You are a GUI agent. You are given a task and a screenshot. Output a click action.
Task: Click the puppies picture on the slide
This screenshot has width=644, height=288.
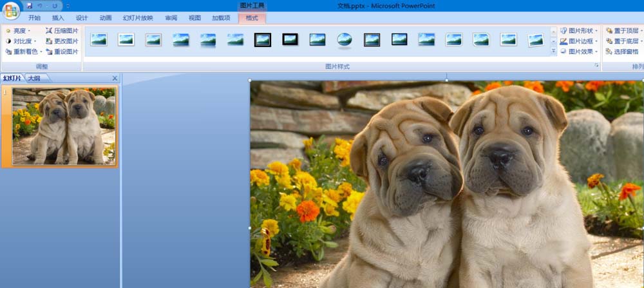[x=447, y=184]
